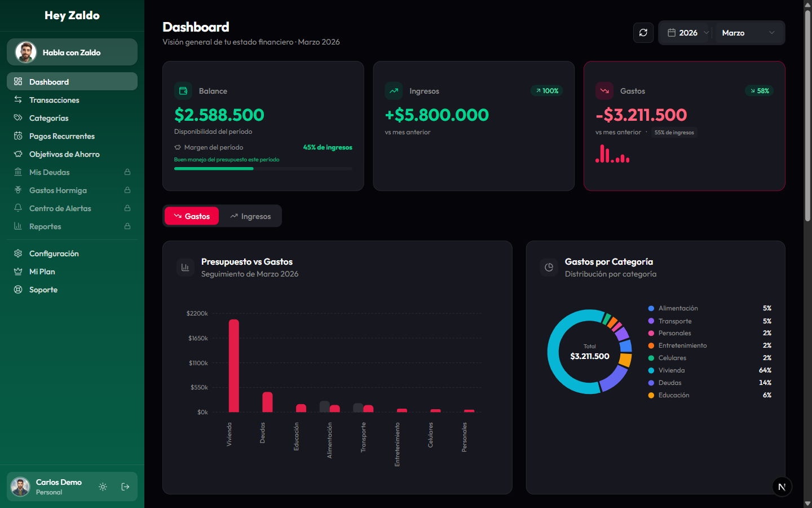This screenshot has height=508, width=812.
Task: Open Soporte from the sidebar
Action: pyautogui.click(x=43, y=290)
